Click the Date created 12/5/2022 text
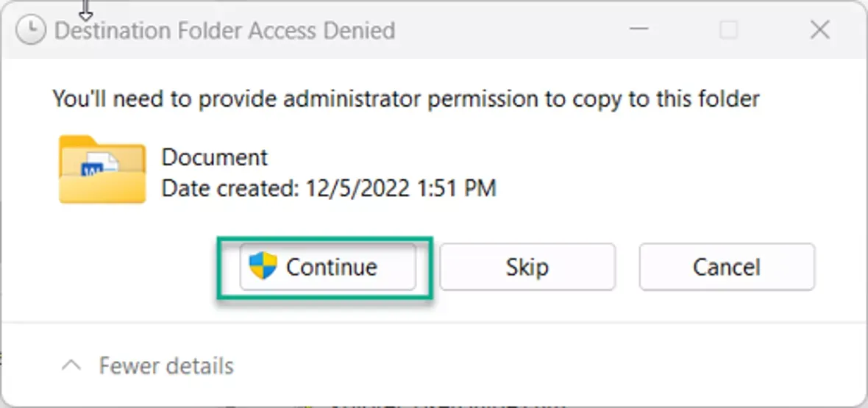The width and height of the screenshot is (868, 408). [329, 189]
